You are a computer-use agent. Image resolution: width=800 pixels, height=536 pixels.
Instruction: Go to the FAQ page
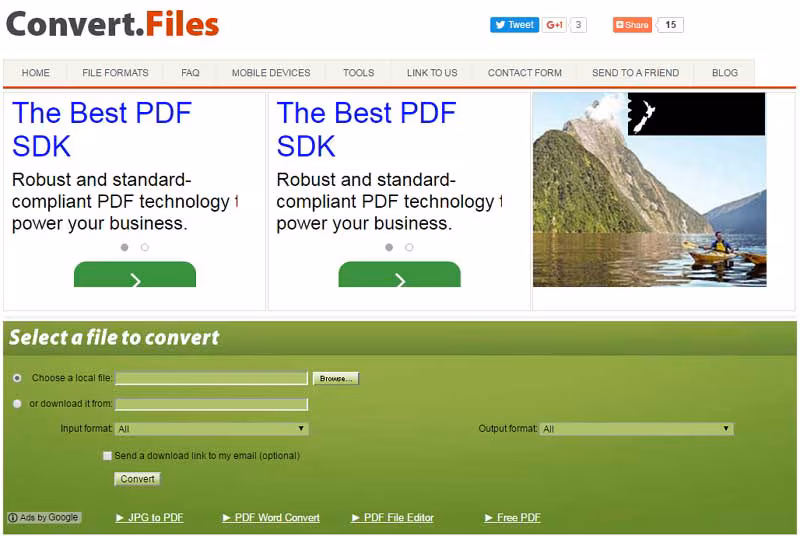click(190, 73)
